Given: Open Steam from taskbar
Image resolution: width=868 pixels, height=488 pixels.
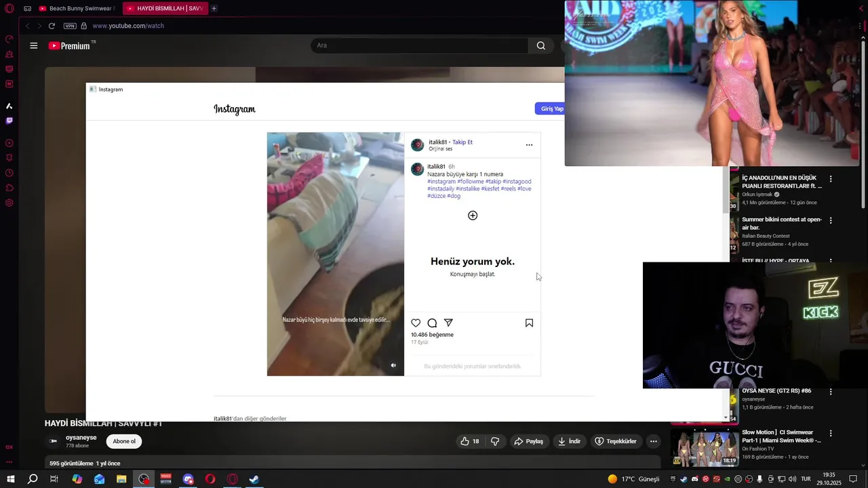Looking at the screenshot, I should click(254, 479).
